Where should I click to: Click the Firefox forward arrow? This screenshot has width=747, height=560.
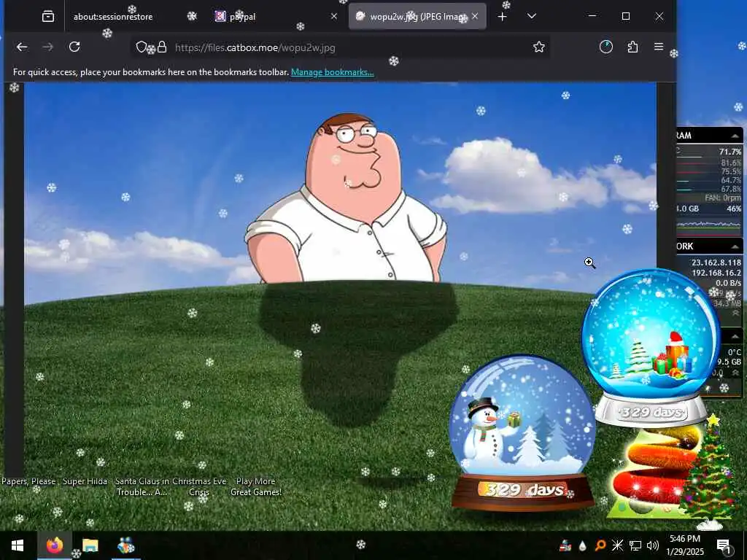tap(48, 47)
